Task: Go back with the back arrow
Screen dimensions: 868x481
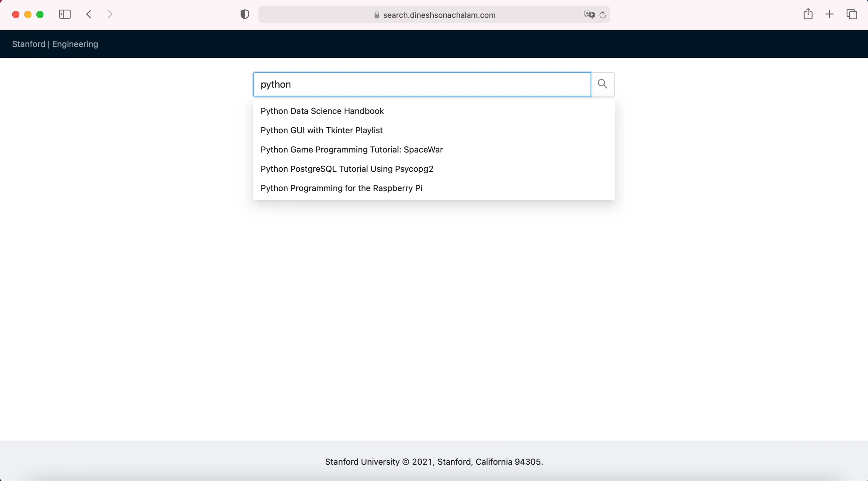Action: [x=89, y=14]
